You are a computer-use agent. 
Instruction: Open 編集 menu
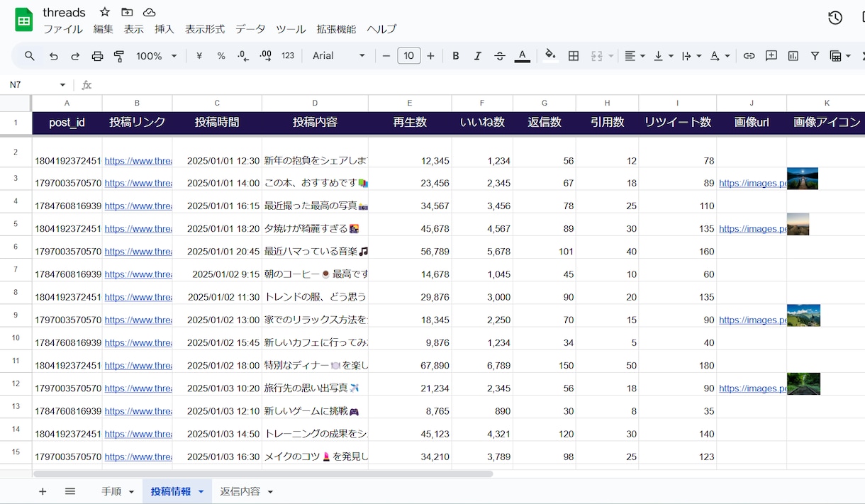pos(104,29)
